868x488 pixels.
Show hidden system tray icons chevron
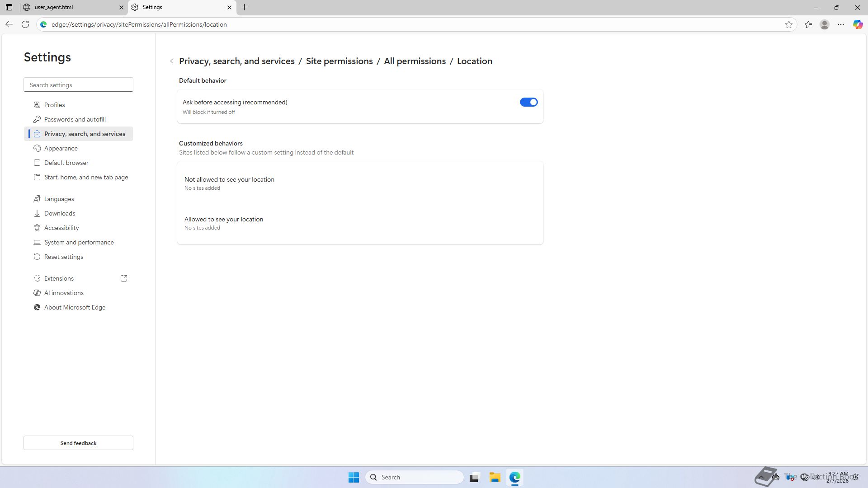(761, 477)
